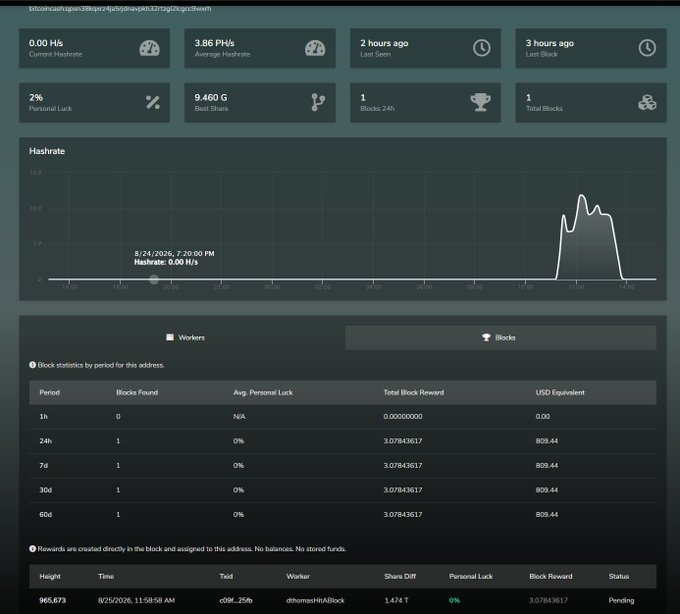Click the hashrate tooltip date text
680x614 pixels.
(174, 253)
